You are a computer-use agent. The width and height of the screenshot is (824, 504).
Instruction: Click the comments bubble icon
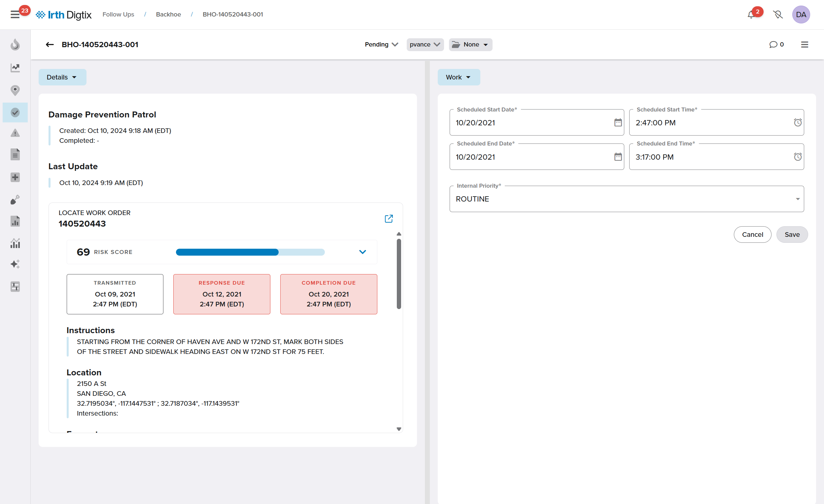click(773, 45)
